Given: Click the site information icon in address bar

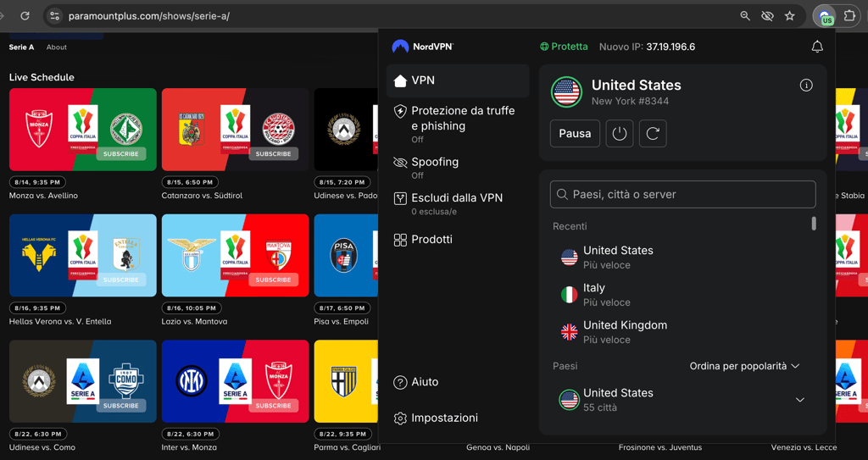Looking at the screenshot, I should [x=54, y=16].
